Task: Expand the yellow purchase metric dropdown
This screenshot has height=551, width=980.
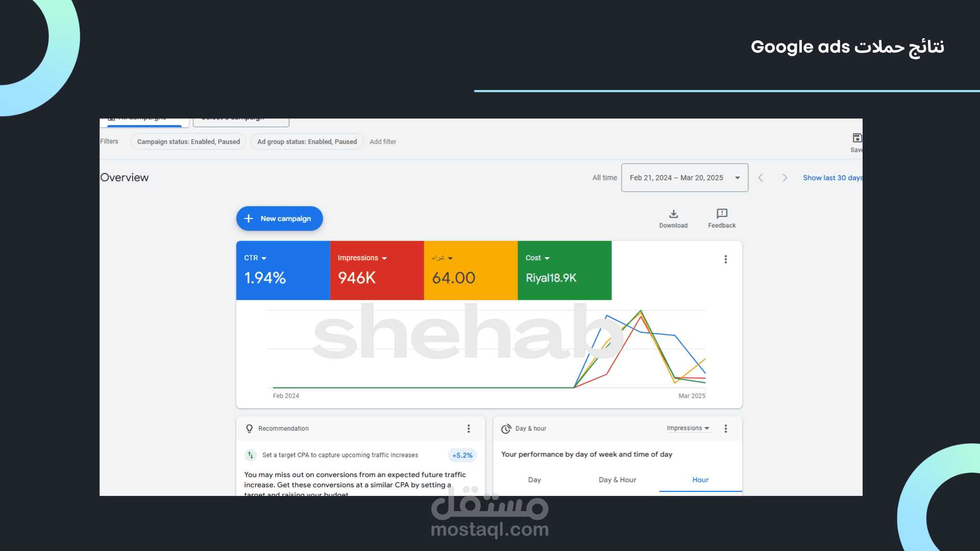Action: (x=443, y=258)
